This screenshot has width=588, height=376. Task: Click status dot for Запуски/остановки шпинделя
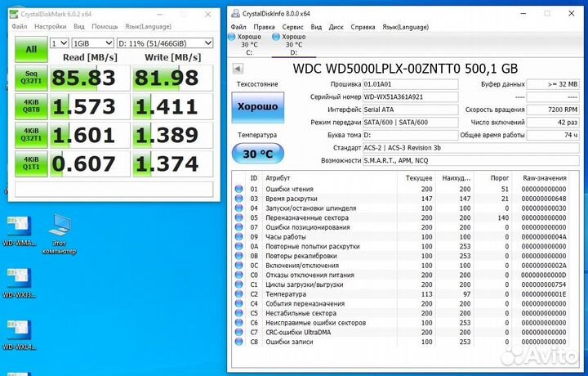coord(238,208)
